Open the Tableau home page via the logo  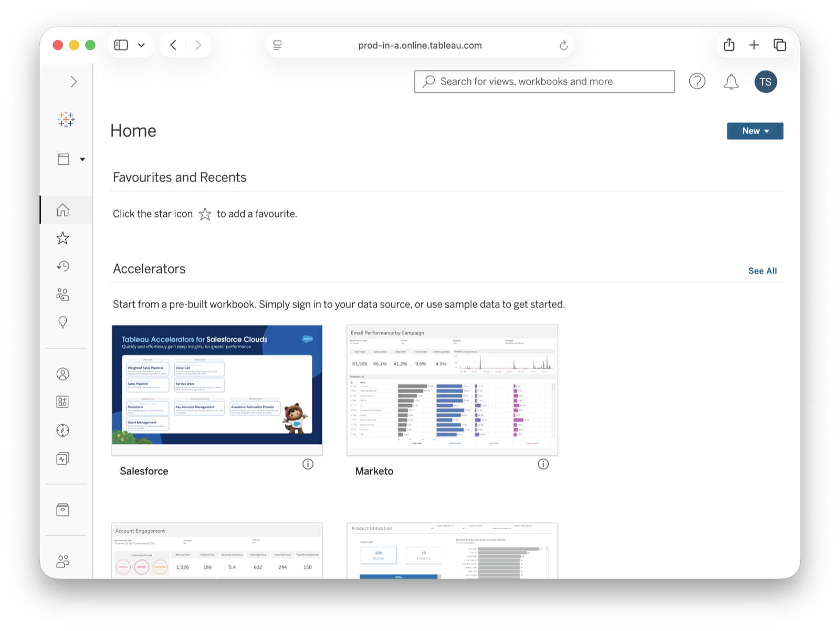(x=65, y=120)
